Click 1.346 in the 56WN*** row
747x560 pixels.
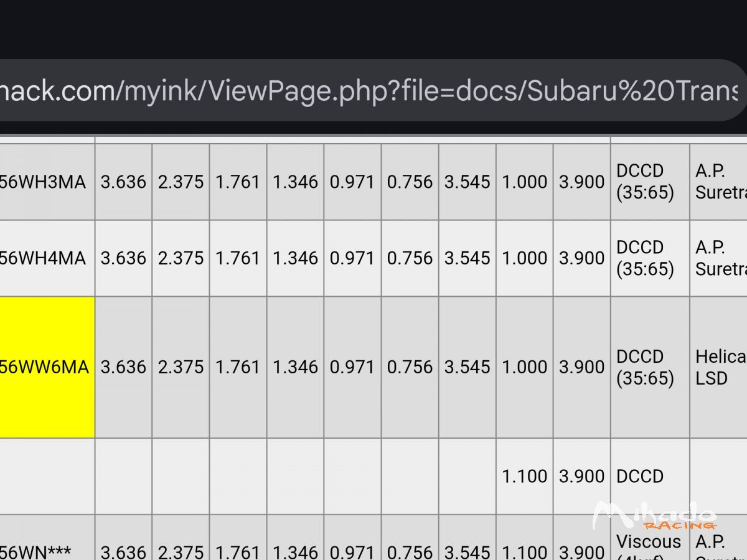click(x=295, y=551)
